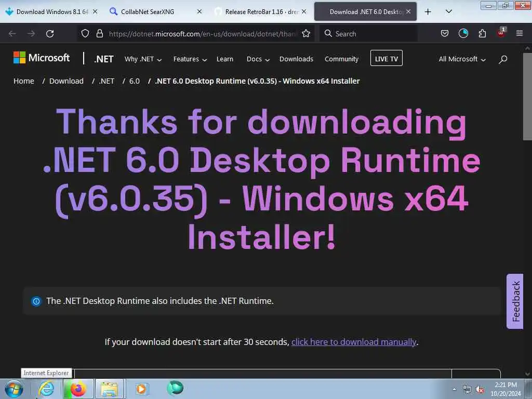Close the CollabNet SearXNG tab
532x399 pixels.
(x=199, y=11)
